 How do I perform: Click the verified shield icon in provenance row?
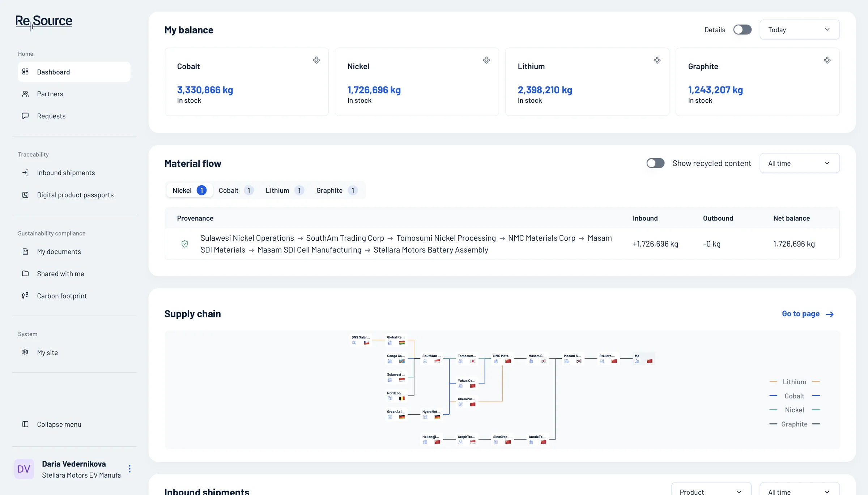[185, 244]
